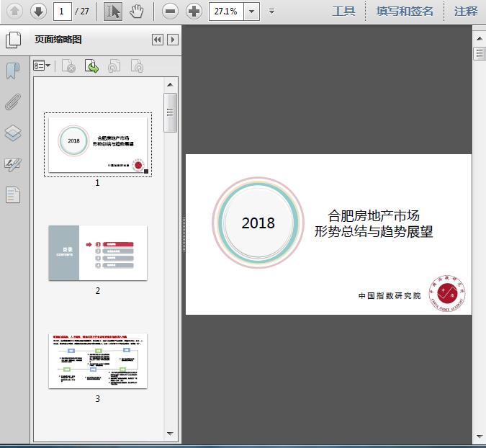Click the page thumbnails panel icon
Viewport: 486px width, 448px height.
[x=14, y=40]
